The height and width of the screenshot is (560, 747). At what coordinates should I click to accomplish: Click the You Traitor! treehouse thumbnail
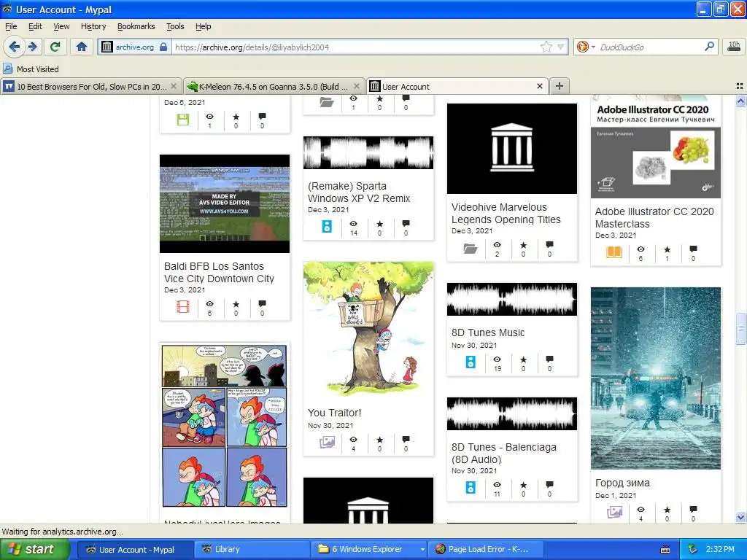(x=368, y=330)
